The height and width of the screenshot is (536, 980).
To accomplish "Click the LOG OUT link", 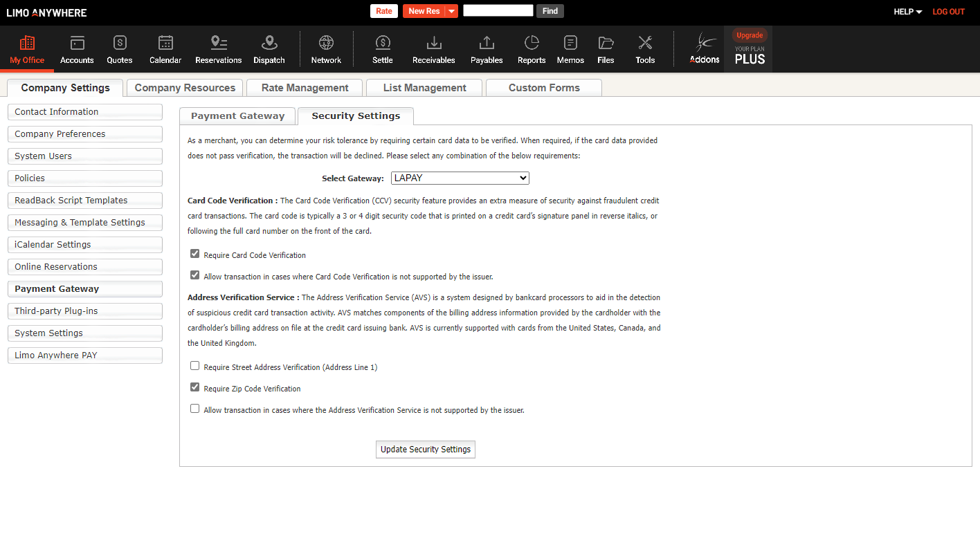I will [948, 12].
